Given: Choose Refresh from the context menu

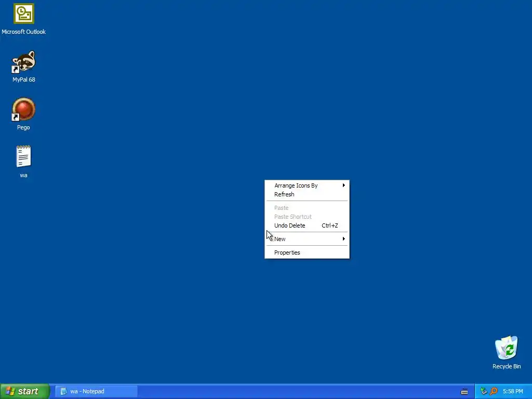Looking at the screenshot, I should point(307,194).
